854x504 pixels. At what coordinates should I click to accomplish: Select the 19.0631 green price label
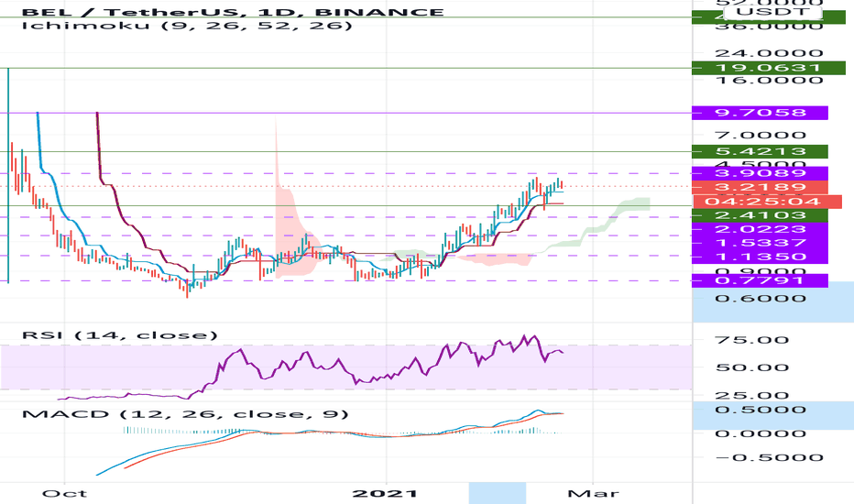(x=768, y=68)
